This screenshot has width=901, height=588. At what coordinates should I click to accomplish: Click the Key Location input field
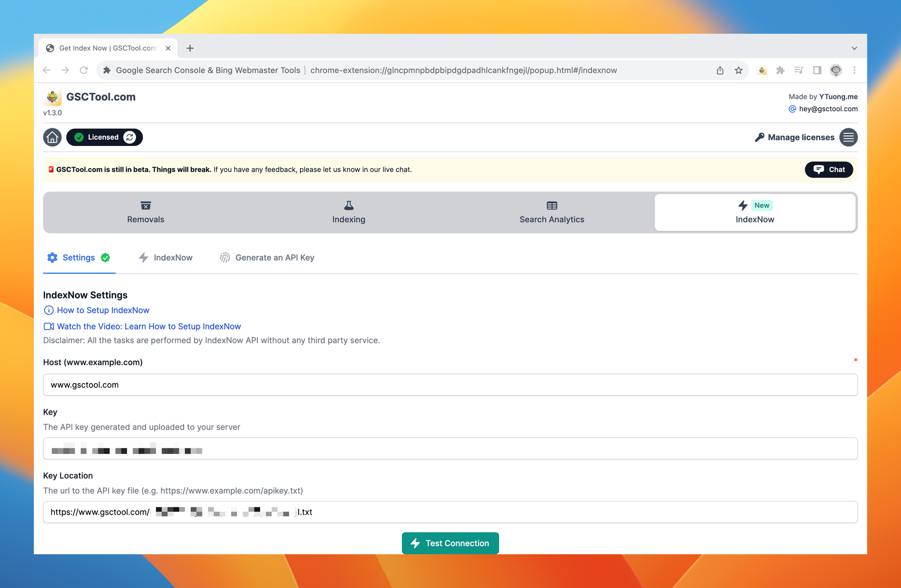pyautogui.click(x=450, y=512)
